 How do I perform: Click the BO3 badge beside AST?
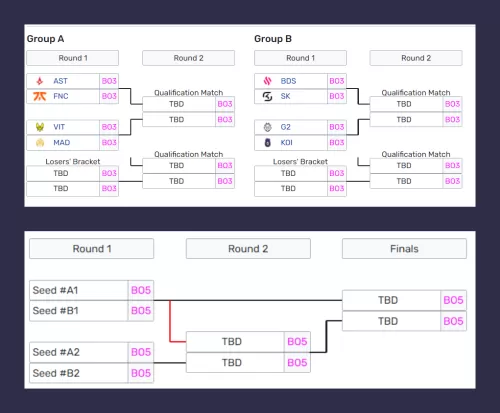(x=109, y=81)
